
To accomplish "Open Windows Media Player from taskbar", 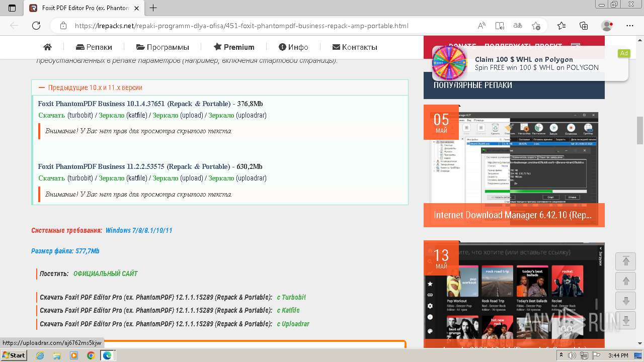I will coord(74,355).
